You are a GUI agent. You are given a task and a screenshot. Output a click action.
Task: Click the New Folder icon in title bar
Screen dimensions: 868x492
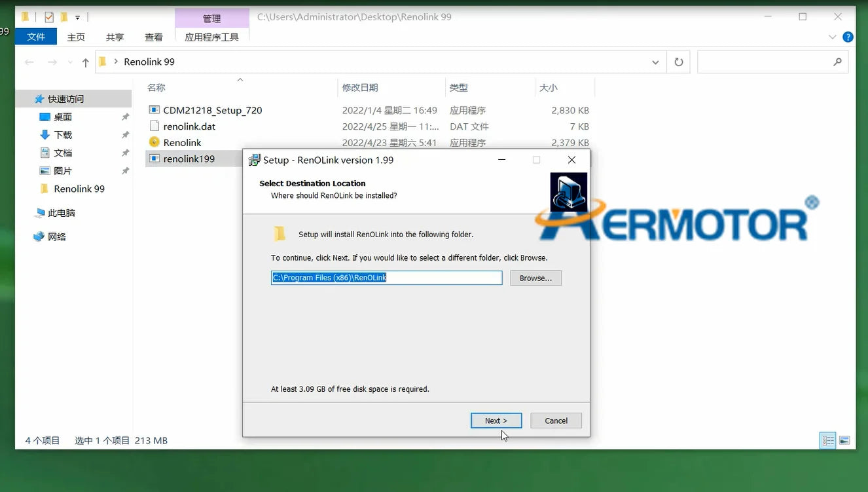click(x=64, y=17)
